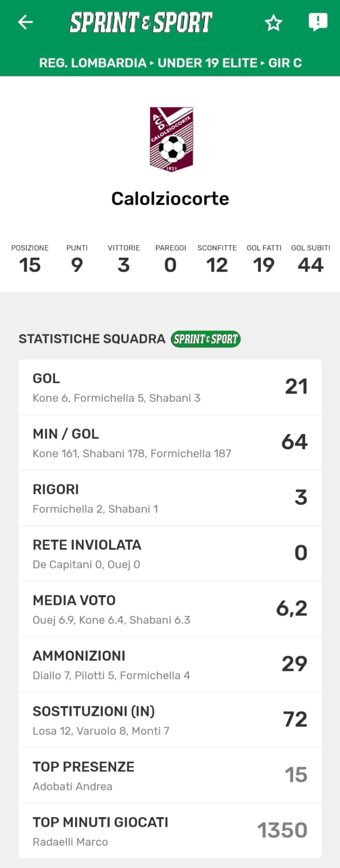This screenshot has height=868, width=340.
Task: Open the SOSTITUZIONI (IN) row
Action: tap(170, 720)
